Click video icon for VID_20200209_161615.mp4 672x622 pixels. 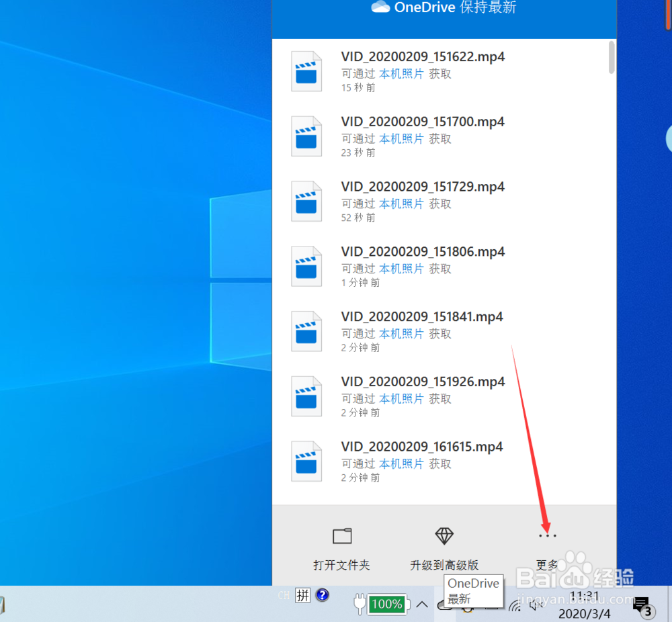click(306, 461)
